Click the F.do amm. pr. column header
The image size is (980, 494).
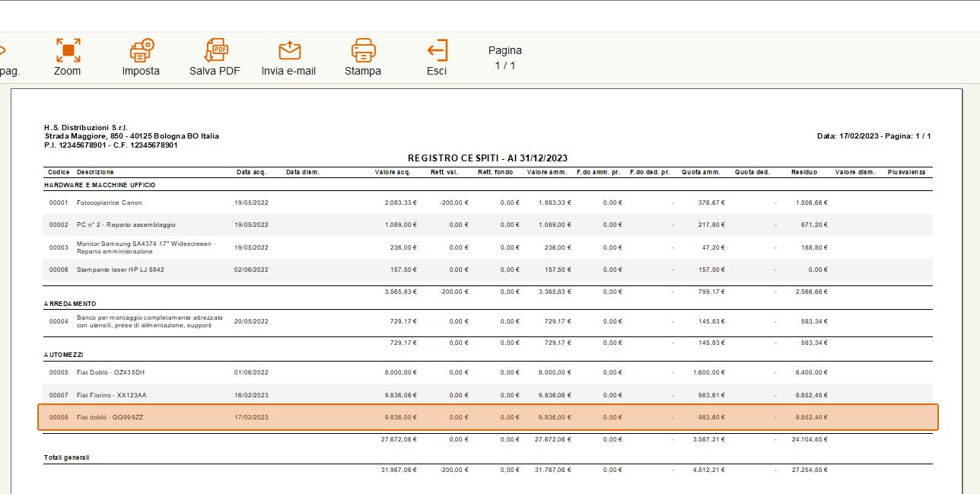[x=599, y=172]
